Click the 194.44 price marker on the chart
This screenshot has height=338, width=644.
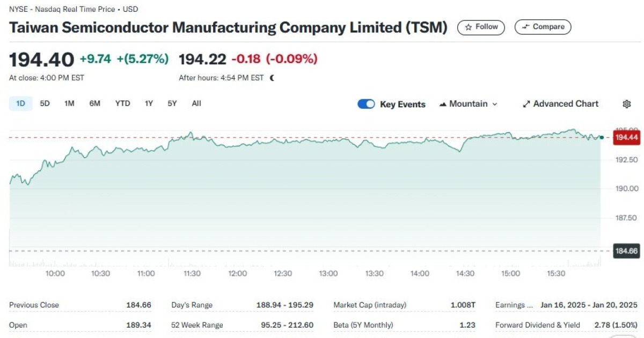click(627, 137)
